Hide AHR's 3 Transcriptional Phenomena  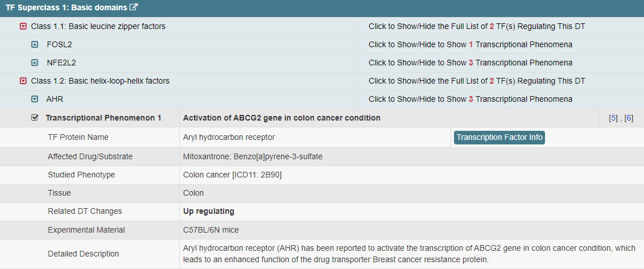[470, 99]
